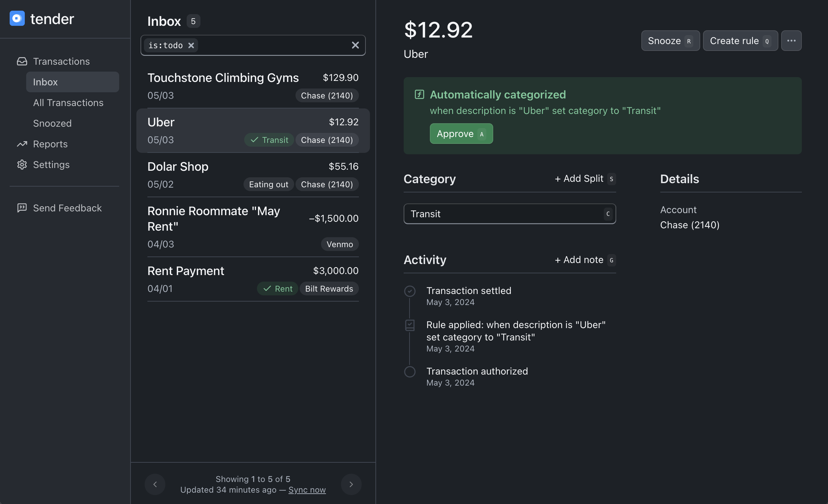This screenshot has height=504, width=828.
Task: Remove the is:todo filter chip
Action: (x=191, y=45)
